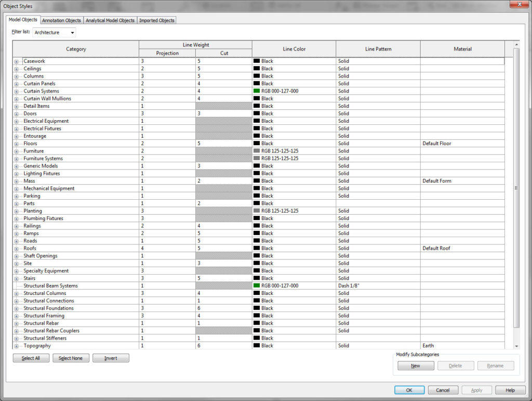The image size is (532, 401).
Task: Click the 'Earth' material for Topography
Action: [462, 346]
